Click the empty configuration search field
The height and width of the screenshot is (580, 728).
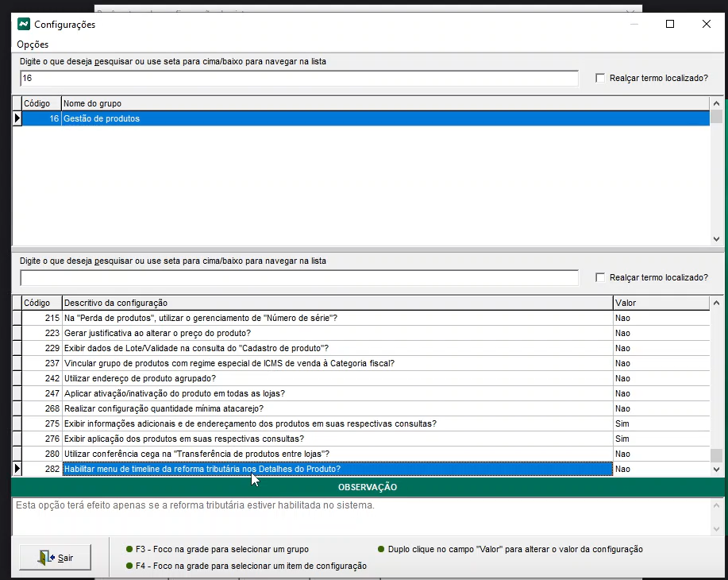click(x=299, y=278)
